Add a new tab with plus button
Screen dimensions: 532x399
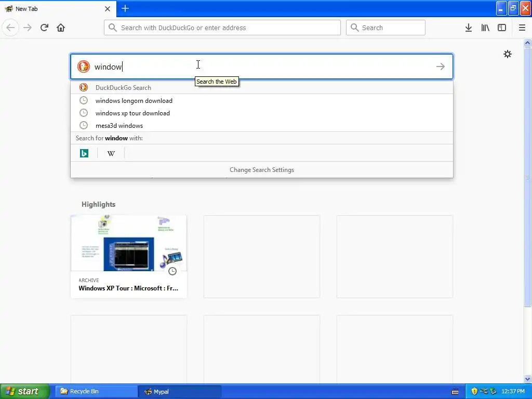(x=125, y=8)
